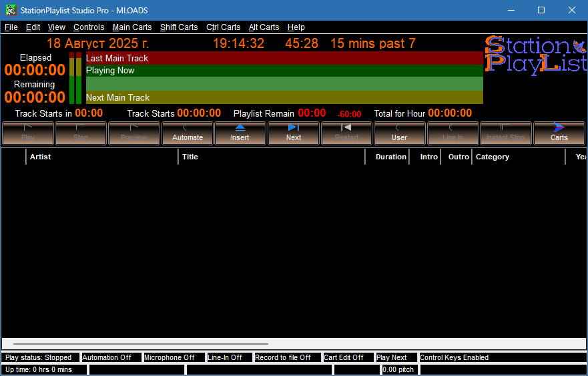Click the Playlist Remain time value

click(x=312, y=113)
